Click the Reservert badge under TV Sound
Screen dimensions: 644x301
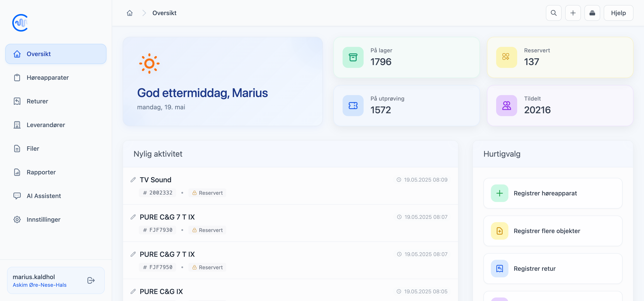(207, 193)
